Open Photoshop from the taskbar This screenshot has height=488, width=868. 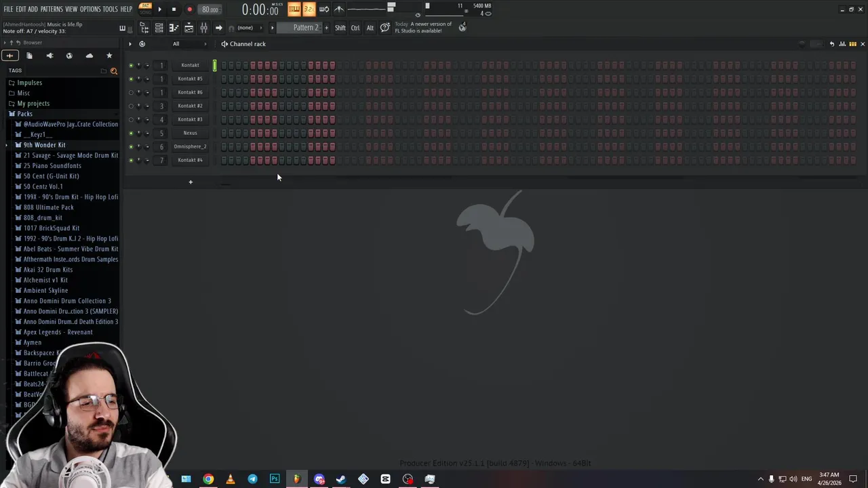coord(275,479)
